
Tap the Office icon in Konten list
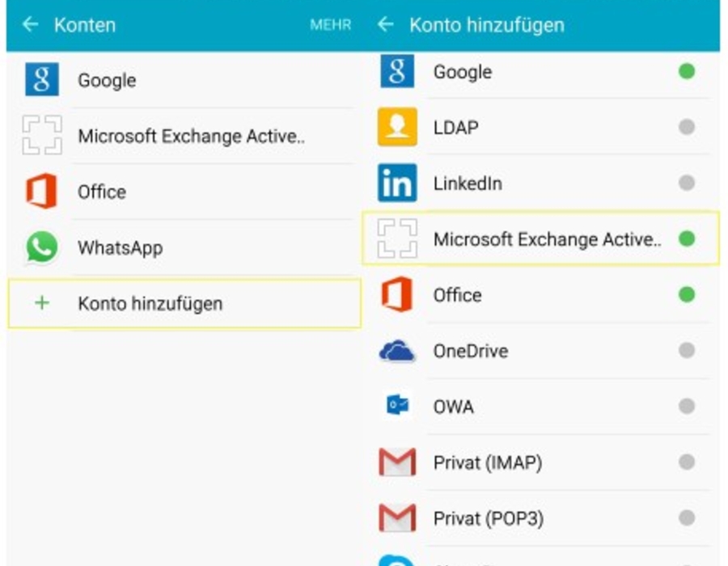[x=42, y=191]
